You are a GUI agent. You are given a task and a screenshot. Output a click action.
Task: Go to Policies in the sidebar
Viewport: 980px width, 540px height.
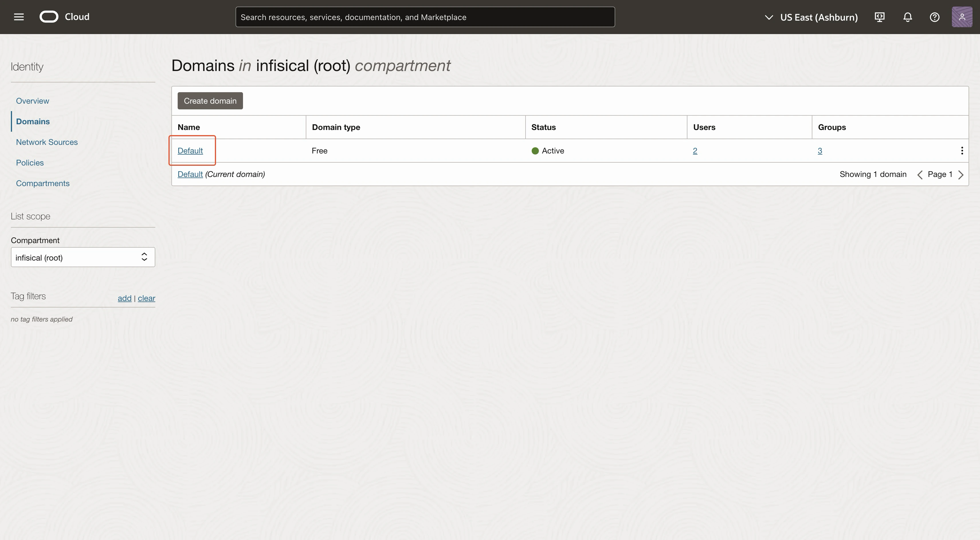[x=30, y=163]
